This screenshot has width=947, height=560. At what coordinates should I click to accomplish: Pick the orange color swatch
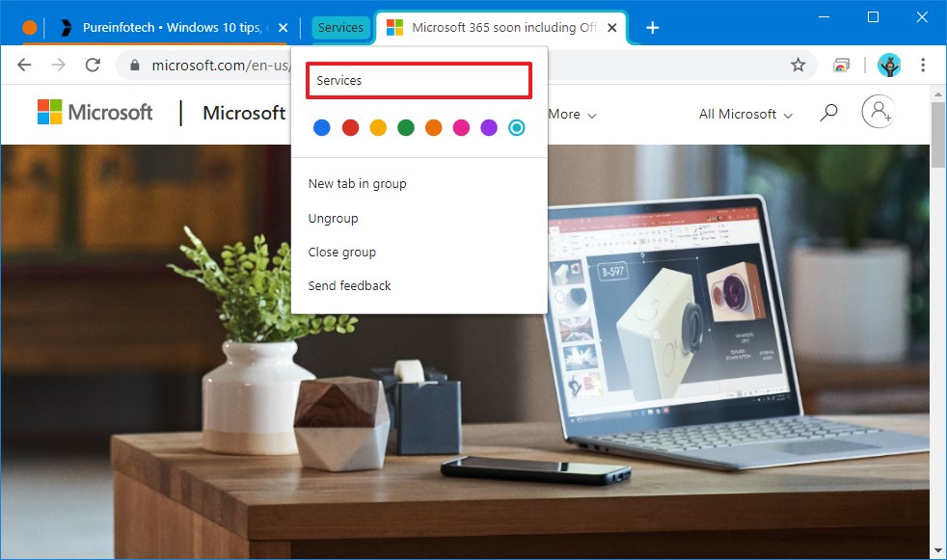click(434, 126)
